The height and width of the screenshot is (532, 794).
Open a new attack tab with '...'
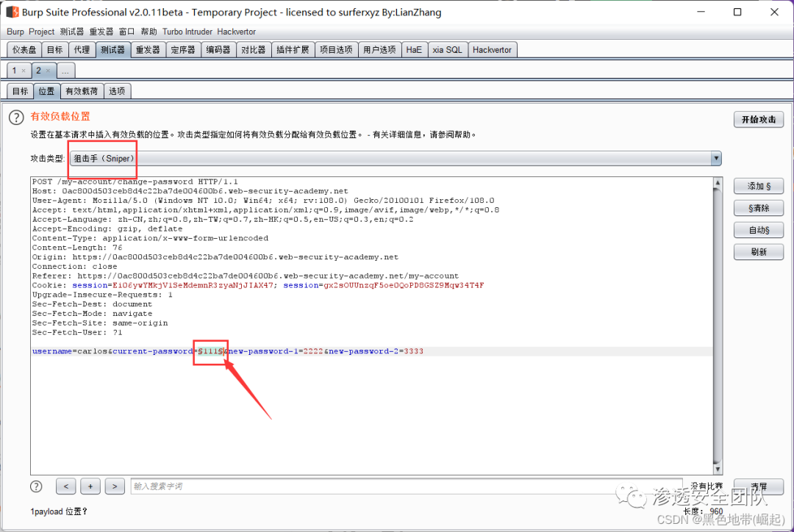pyautogui.click(x=66, y=71)
